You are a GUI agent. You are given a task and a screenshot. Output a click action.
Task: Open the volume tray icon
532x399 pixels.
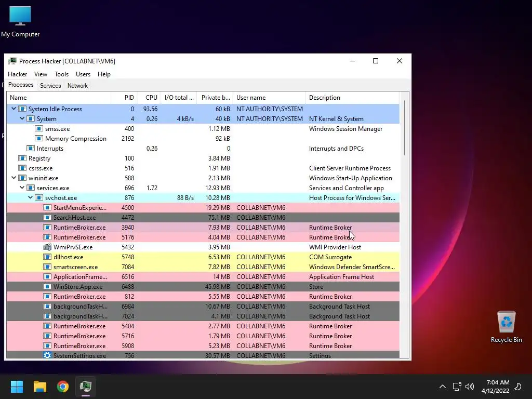[470, 387]
